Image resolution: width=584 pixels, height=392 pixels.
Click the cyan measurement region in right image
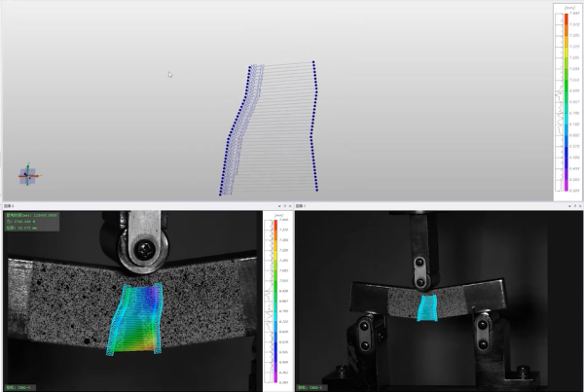pyautogui.click(x=428, y=308)
